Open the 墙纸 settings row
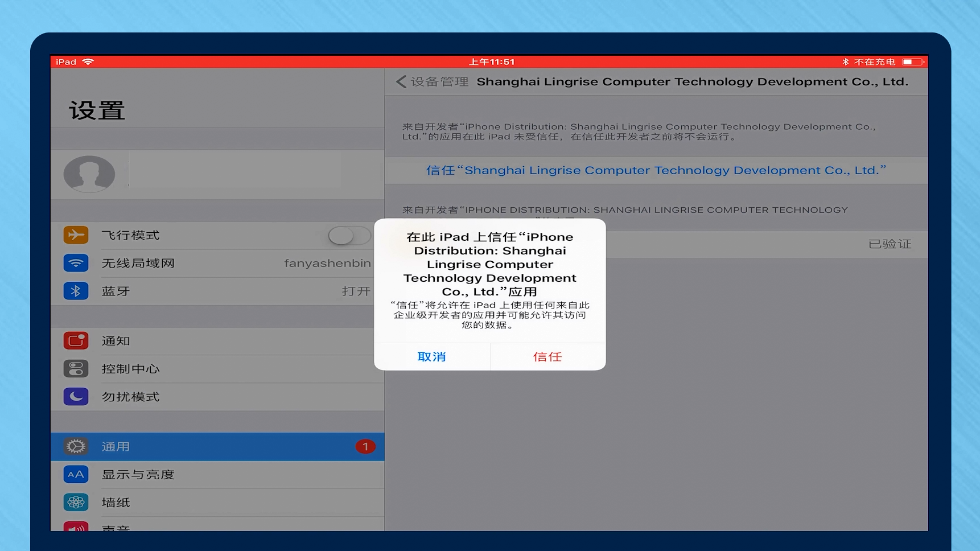Screen dimensions: 980x551 (217, 502)
